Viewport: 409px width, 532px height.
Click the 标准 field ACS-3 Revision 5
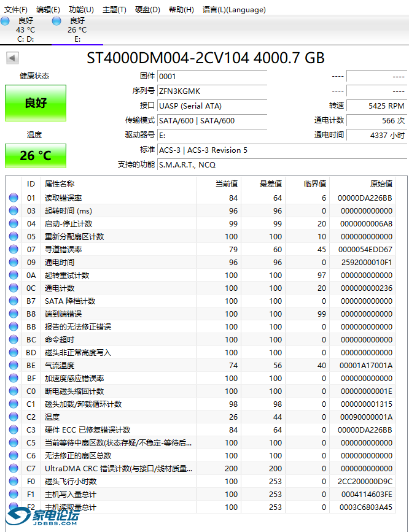tap(282, 150)
